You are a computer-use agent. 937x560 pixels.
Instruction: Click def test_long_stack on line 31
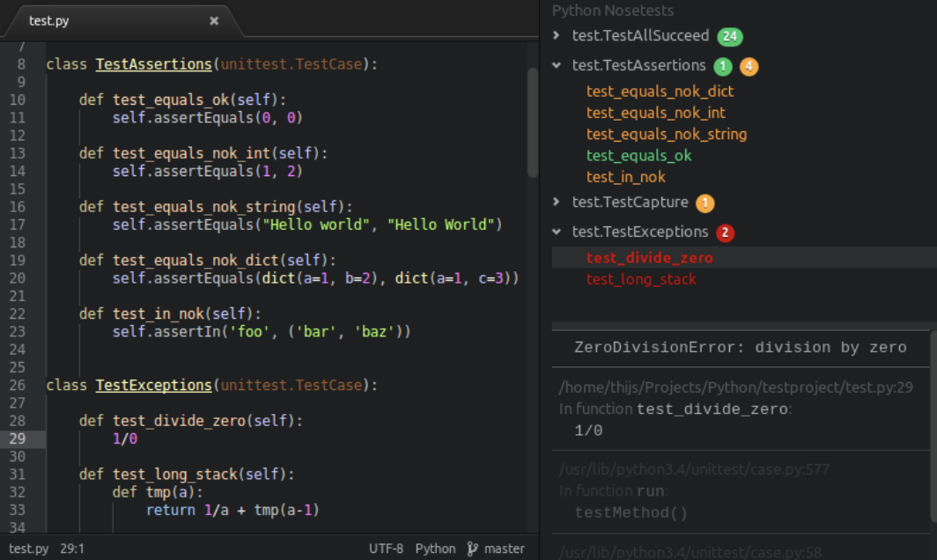[x=187, y=475]
